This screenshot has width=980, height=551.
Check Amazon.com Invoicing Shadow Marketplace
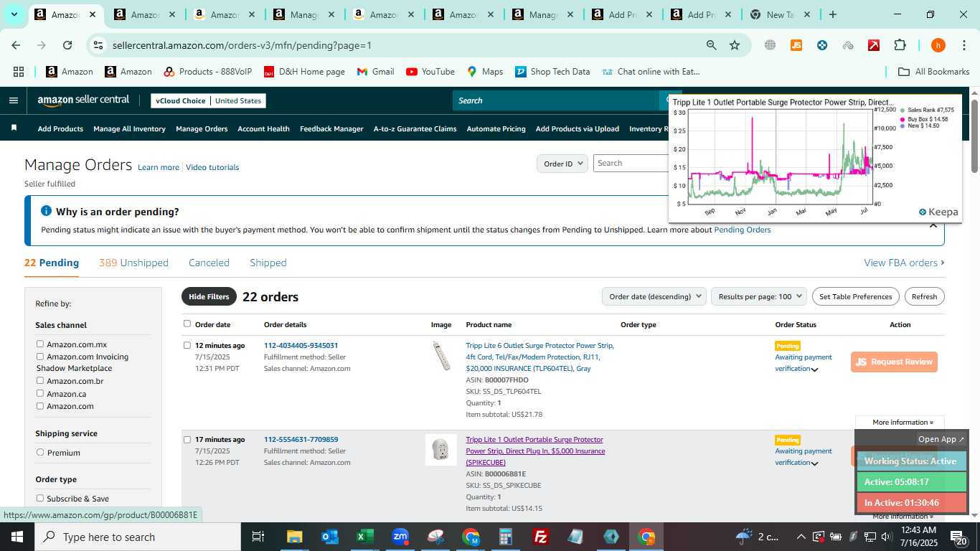pyautogui.click(x=40, y=357)
